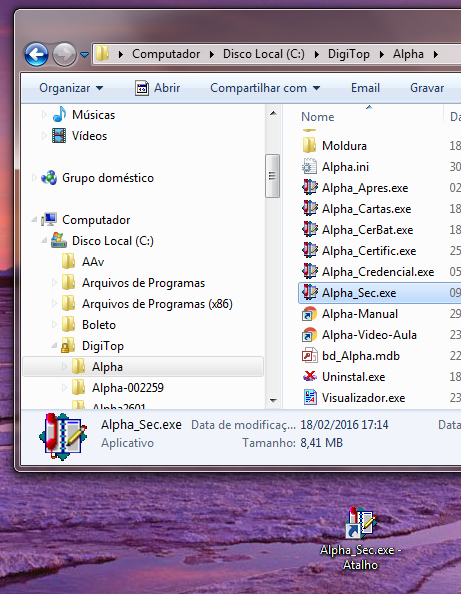The image size is (461, 594).
Task: Click the Computador monitor icon in tree
Action: [49, 219]
